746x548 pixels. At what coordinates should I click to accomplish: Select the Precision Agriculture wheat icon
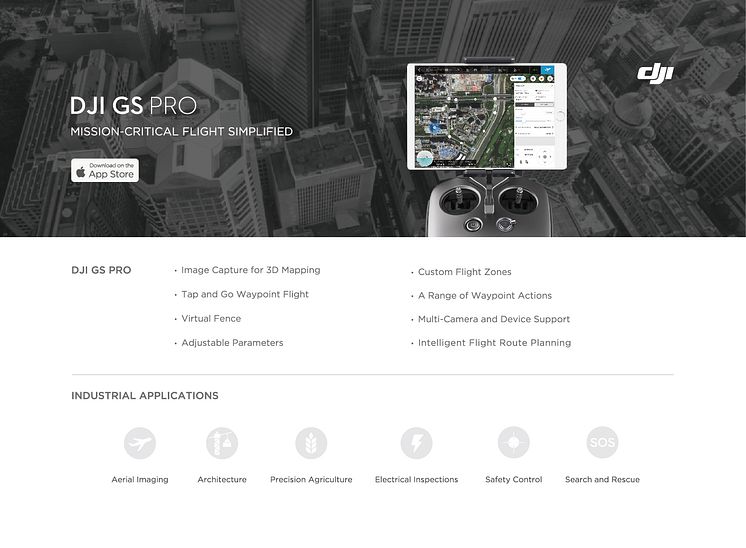[311, 443]
